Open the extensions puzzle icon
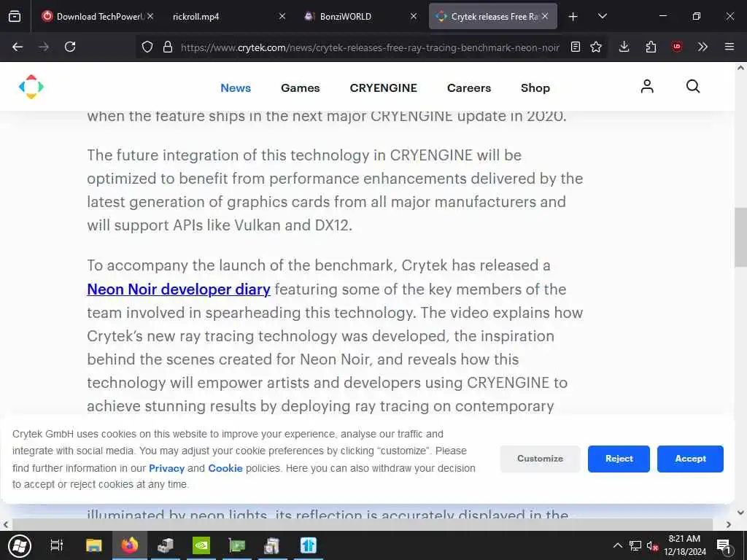 651,47
